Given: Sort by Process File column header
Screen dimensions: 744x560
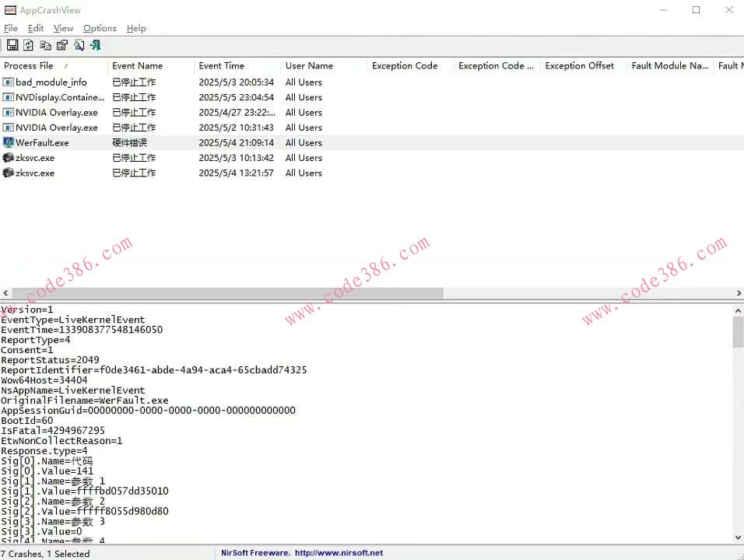Looking at the screenshot, I should point(54,66).
